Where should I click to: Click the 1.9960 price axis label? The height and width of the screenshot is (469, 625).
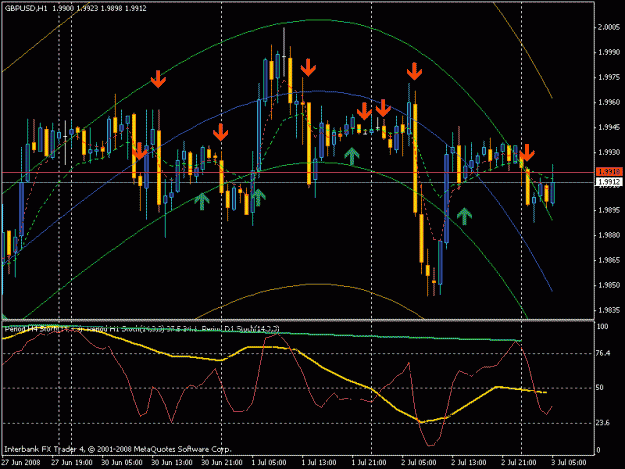[609, 102]
